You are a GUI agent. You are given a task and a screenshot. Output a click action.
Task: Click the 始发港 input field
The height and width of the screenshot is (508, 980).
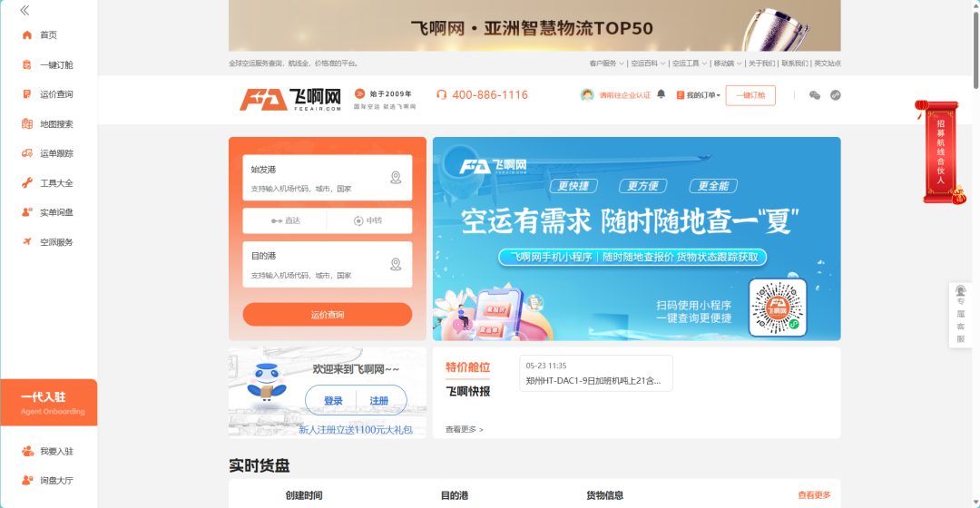[x=328, y=178]
